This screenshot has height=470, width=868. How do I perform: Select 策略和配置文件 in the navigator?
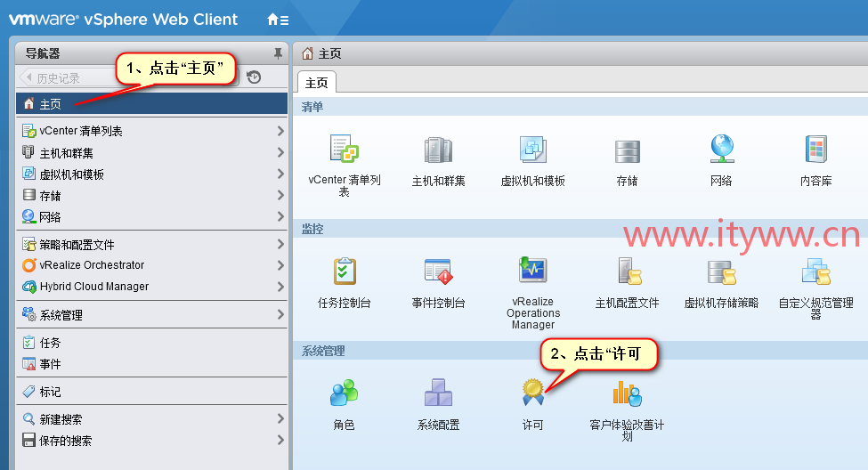point(151,244)
